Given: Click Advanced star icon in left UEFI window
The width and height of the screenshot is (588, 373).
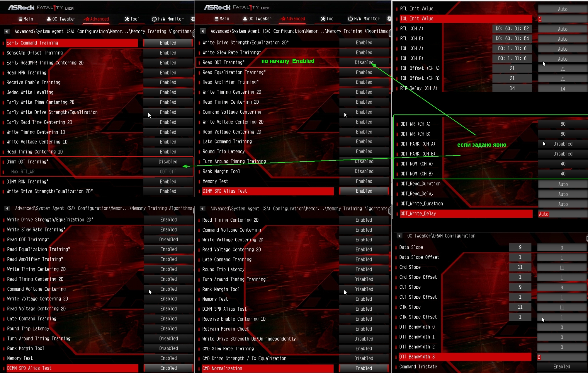Looking at the screenshot, I should pyautogui.click(x=87, y=19).
